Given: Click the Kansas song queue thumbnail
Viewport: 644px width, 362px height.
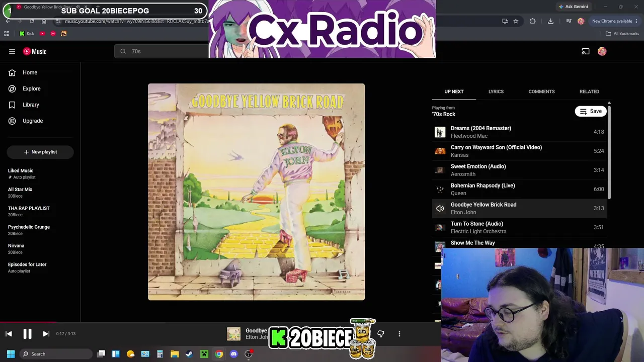Looking at the screenshot, I should click(x=440, y=151).
